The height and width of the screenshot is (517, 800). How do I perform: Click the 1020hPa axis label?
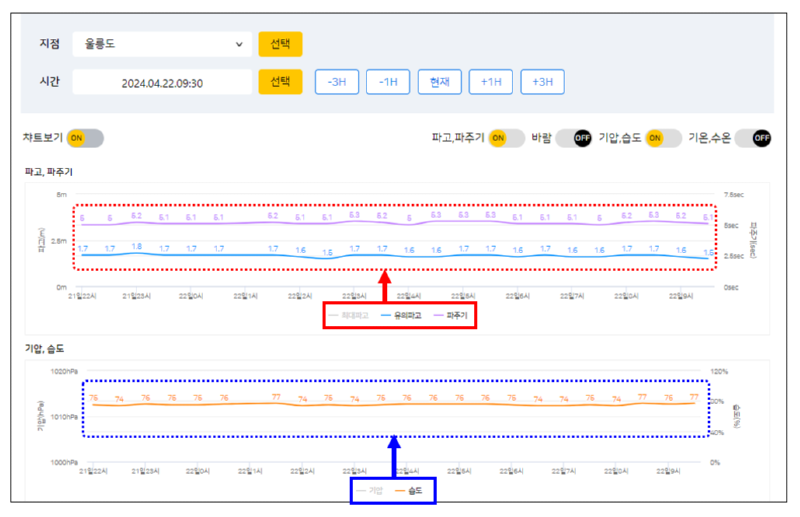(x=64, y=371)
